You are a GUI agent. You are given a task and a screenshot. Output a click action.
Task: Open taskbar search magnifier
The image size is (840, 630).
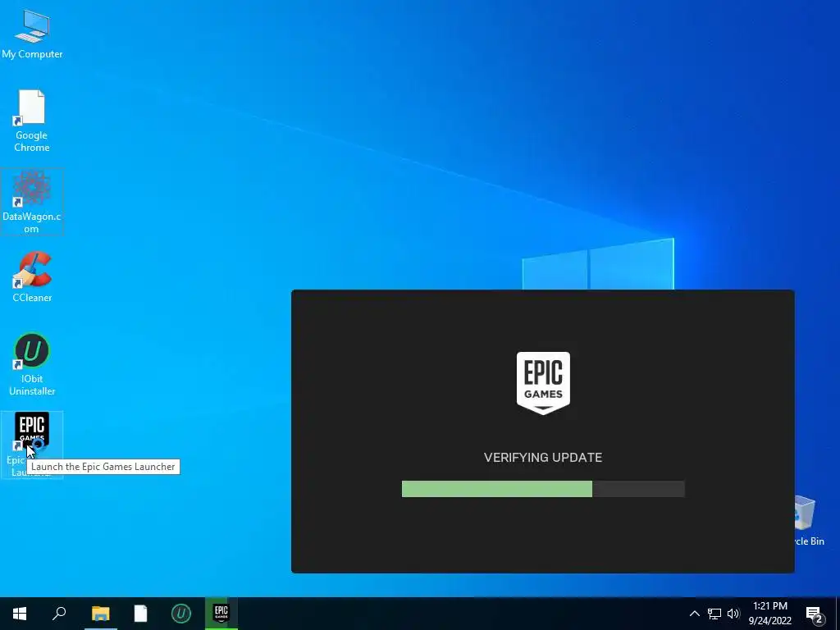(59, 614)
